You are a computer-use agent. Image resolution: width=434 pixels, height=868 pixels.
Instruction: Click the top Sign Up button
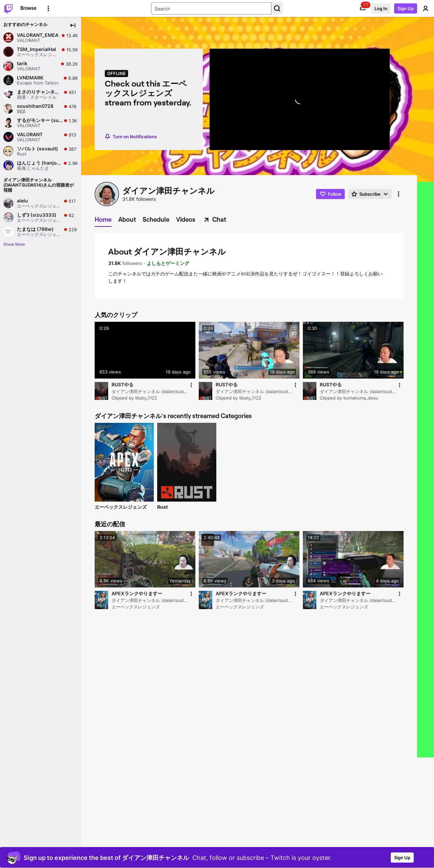406,8
